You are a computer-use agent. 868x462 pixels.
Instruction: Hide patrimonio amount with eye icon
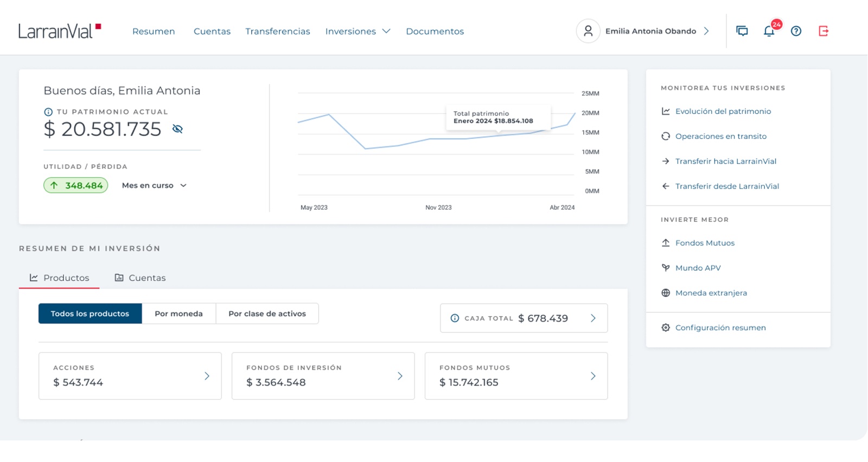177,129
